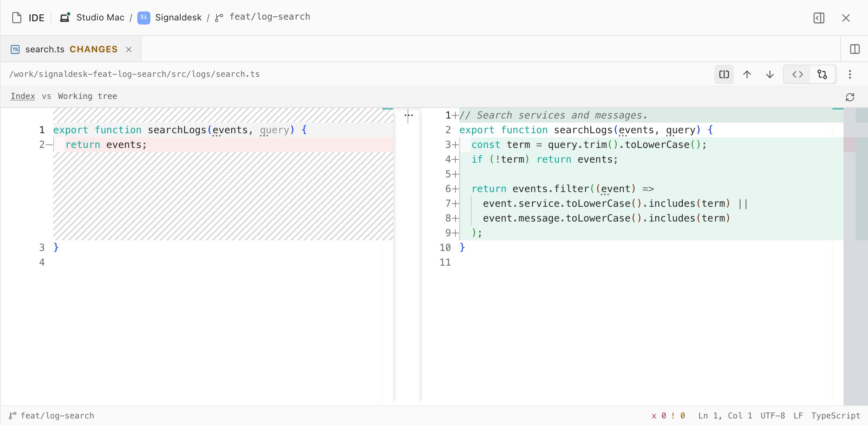This screenshot has height=425, width=868.
Task: Click removed line 'return events;' in left pane
Action: (223, 145)
